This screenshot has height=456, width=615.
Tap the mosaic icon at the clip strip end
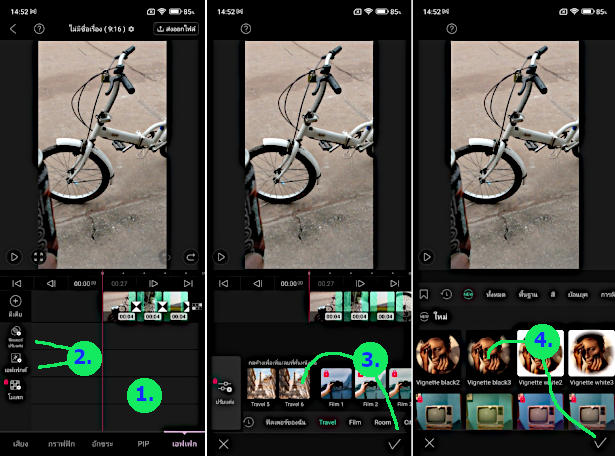tap(197, 306)
